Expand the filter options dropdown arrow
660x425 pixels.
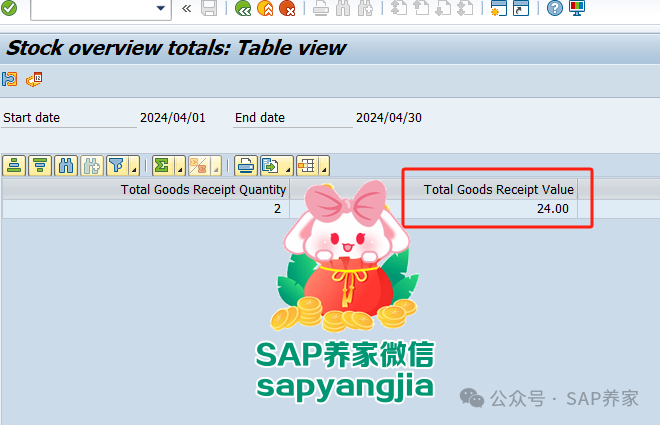134,166
